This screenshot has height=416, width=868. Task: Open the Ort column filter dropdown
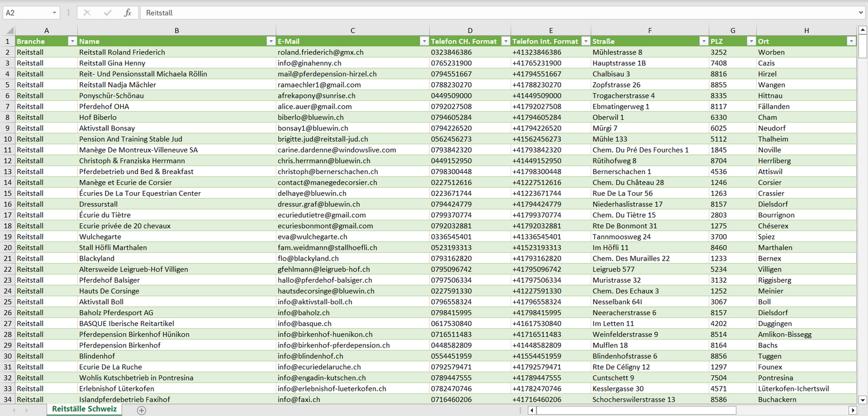point(851,41)
